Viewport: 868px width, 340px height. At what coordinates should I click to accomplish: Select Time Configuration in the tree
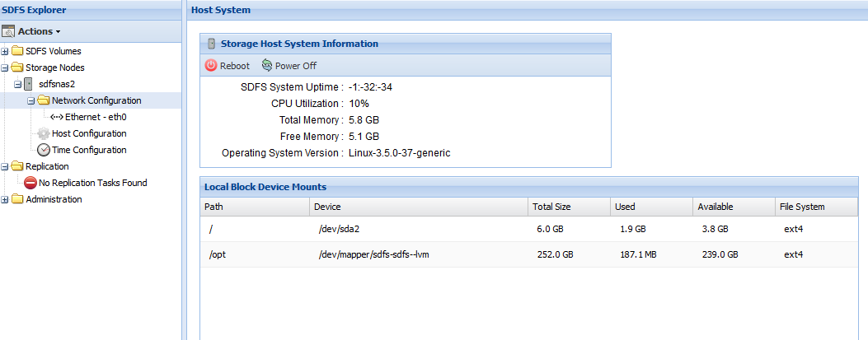(89, 150)
